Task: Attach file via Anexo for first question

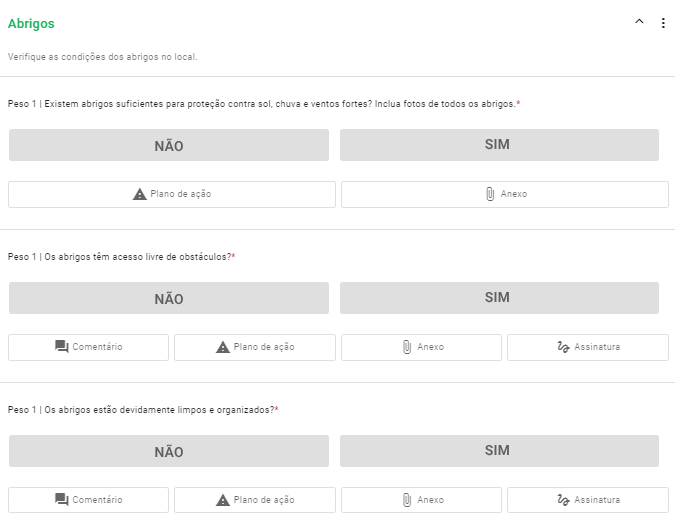Action: pyautogui.click(x=505, y=194)
